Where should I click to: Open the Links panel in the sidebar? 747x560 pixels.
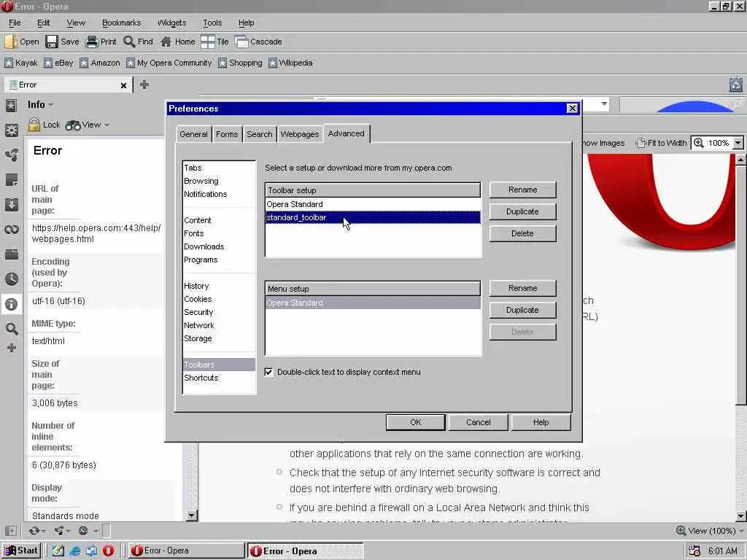click(12, 229)
